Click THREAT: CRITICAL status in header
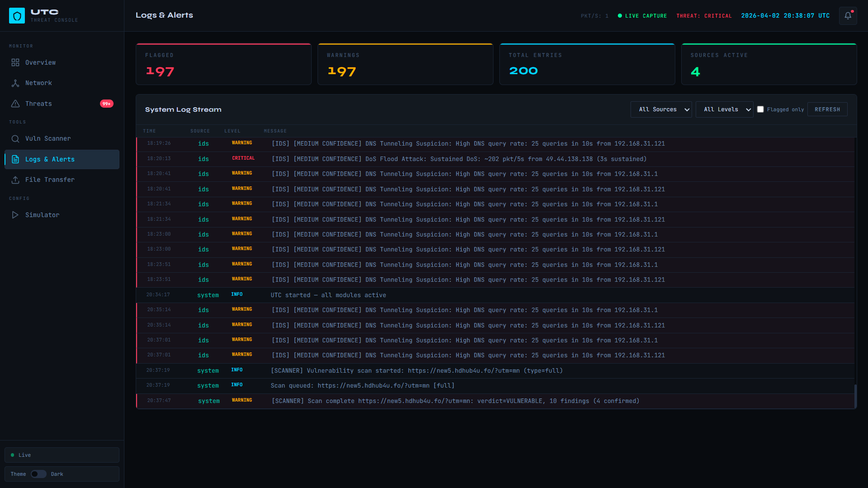Image resolution: width=868 pixels, height=488 pixels. [x=704, y=16]
